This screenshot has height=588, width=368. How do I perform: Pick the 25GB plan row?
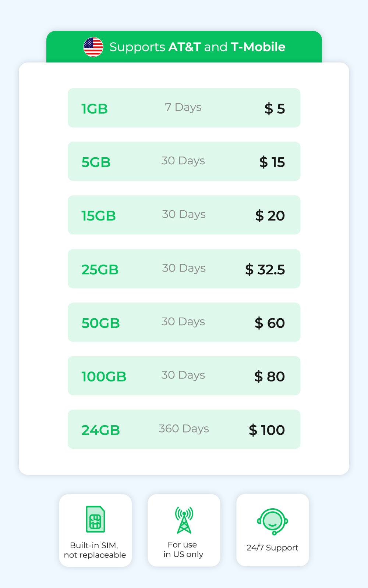184,269
